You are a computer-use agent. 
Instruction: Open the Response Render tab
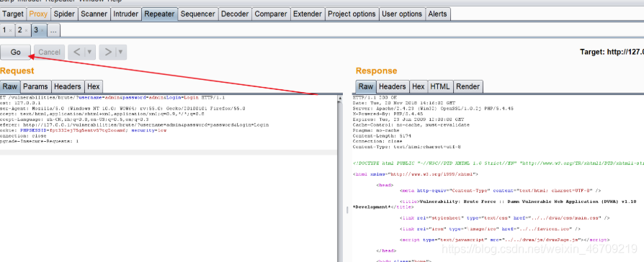coord(468,86)
